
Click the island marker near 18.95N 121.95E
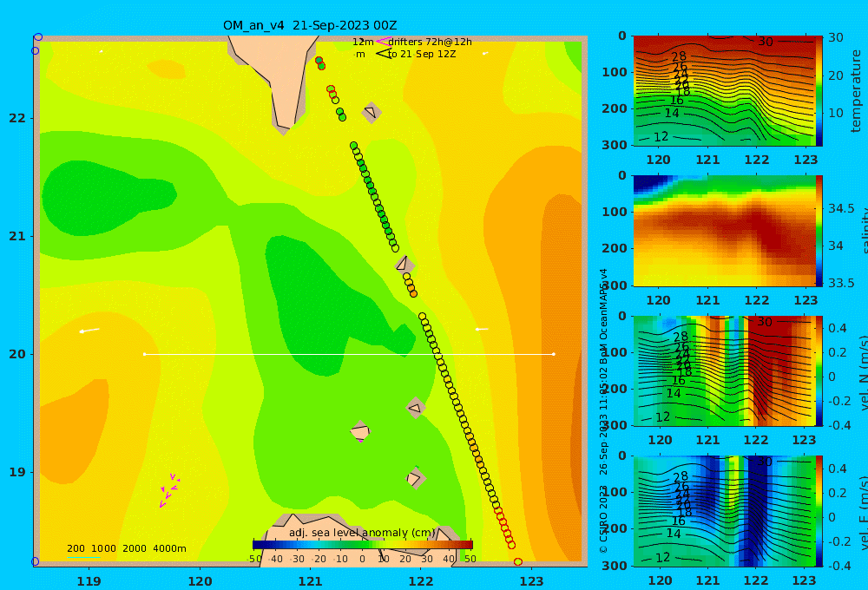pyautogui.click(x=415, y=478)
